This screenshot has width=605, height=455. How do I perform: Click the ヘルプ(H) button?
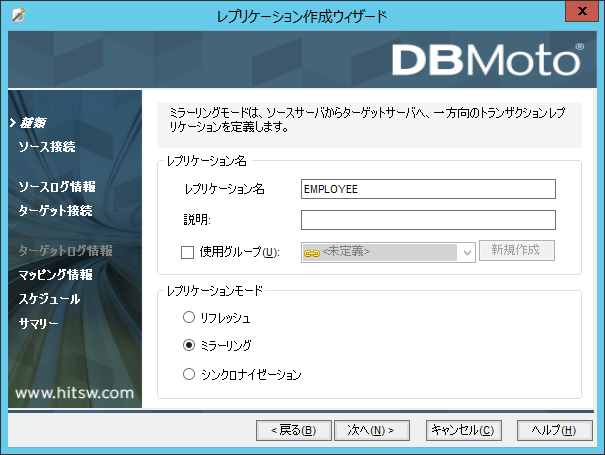click(554, 430)
